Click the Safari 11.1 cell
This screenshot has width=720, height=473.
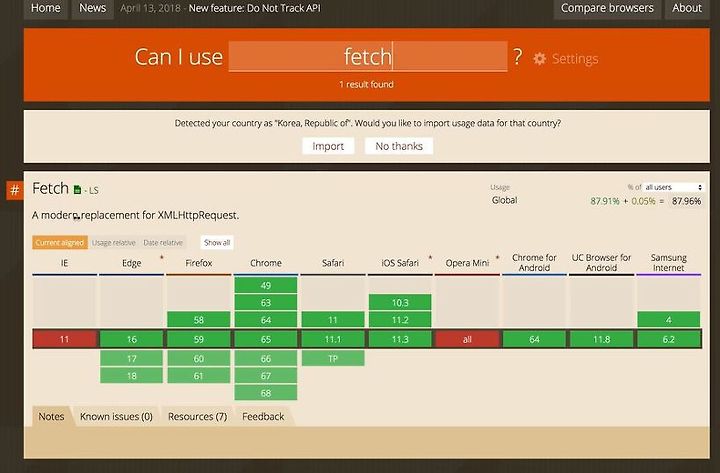[333, 339]
